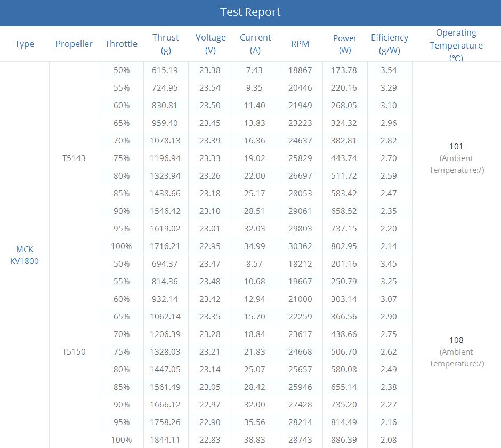Click the Throttle column header
This screenshot has width=501, height=448.
point(121,44)
